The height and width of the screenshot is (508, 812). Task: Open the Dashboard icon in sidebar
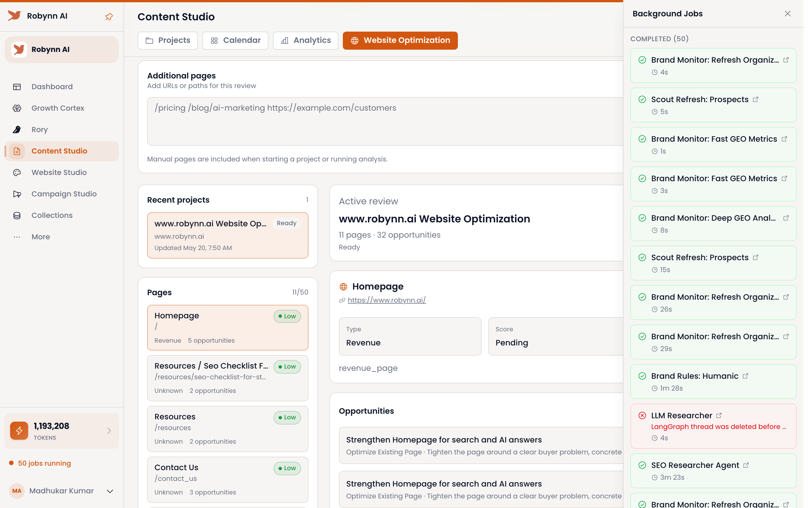[x=17, y=87]
